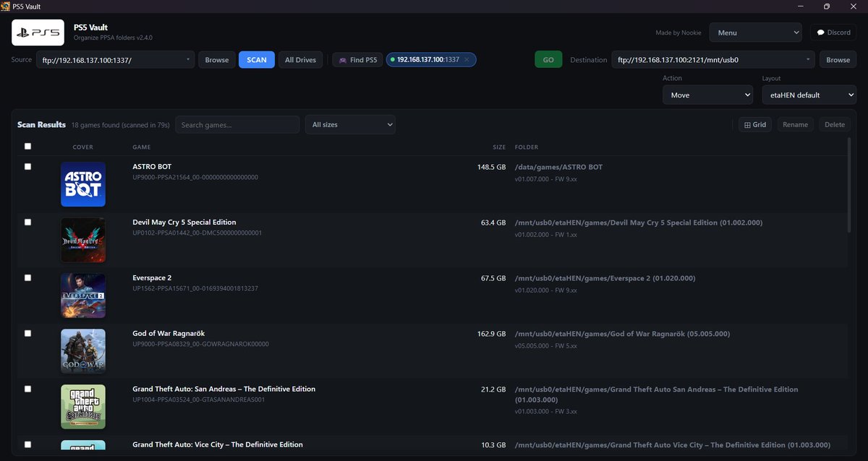Click the '18 games found' scan summary
The width and height of the screenshot is (868, 461).
120,125
